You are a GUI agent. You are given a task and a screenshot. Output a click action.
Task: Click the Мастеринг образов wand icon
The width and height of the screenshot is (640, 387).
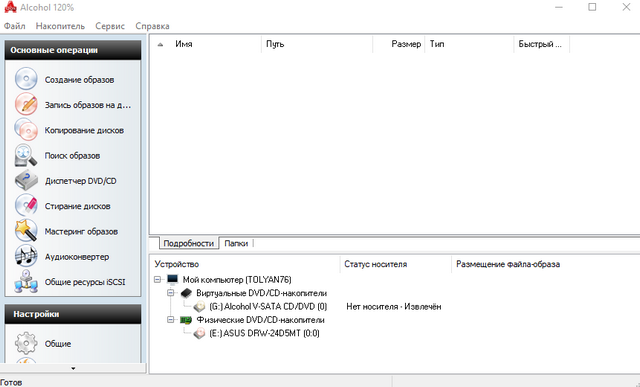26,231
